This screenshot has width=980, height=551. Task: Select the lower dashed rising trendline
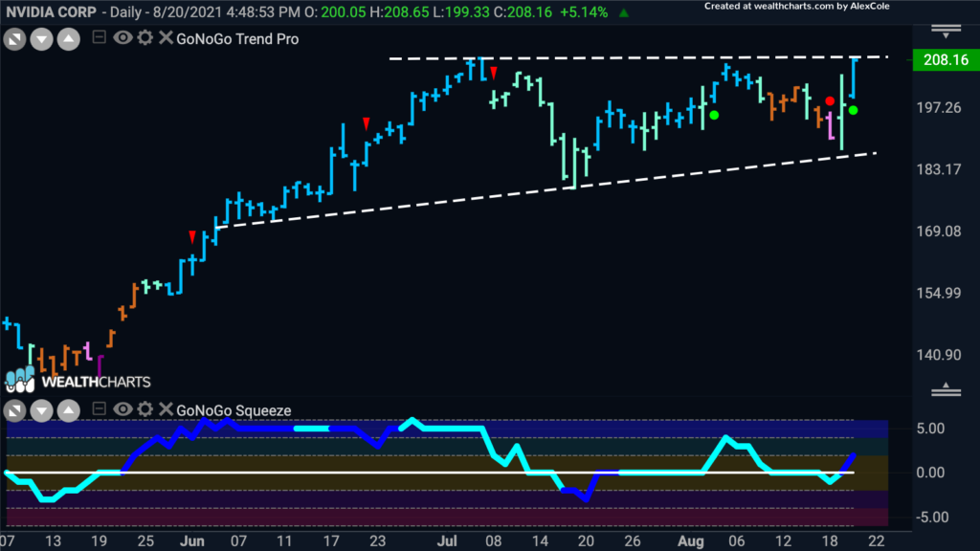click(546, 189)
